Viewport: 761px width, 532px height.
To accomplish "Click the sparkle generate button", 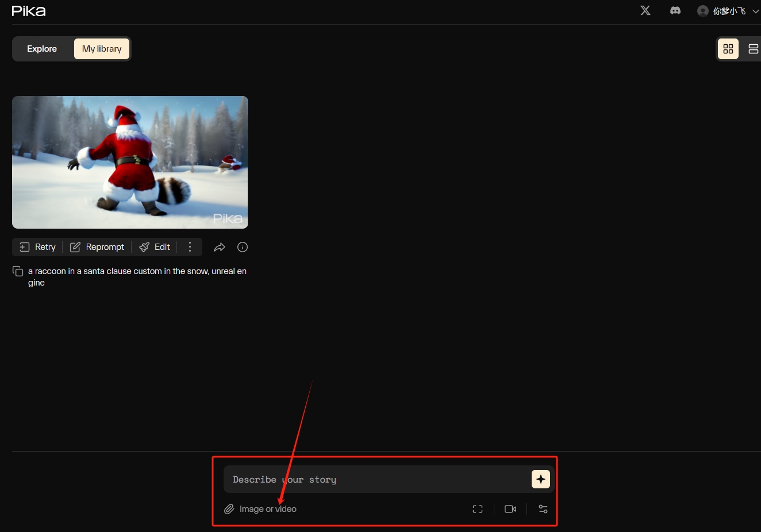I will click(540, 479).
